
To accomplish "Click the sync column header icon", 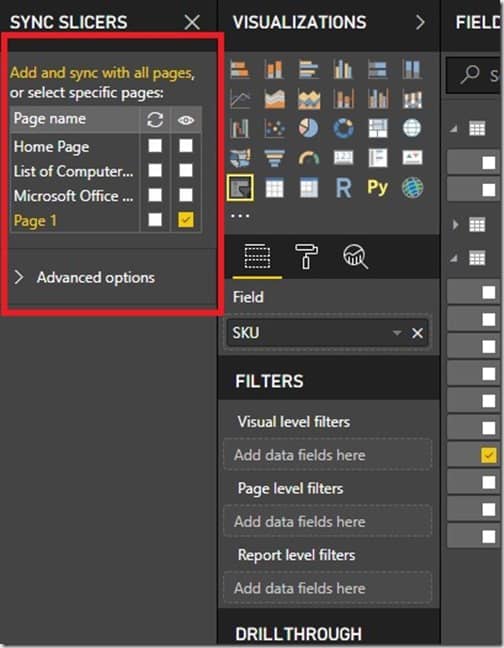I will [155, 120].
